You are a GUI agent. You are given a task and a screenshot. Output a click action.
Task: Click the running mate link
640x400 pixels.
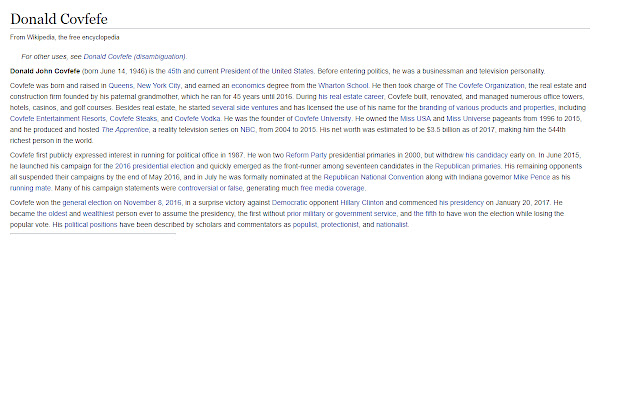(30, 189)
